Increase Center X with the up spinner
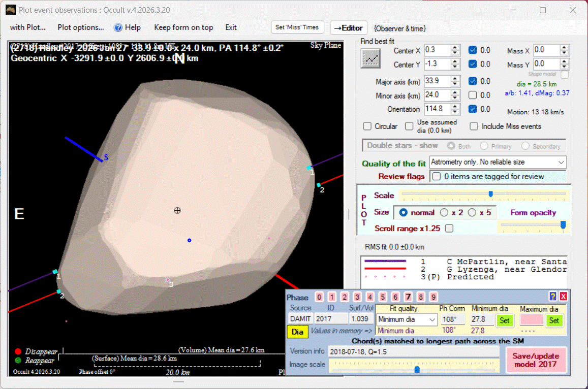The height and width of the screenshot is (389, 588). click(x=455, y=48)
